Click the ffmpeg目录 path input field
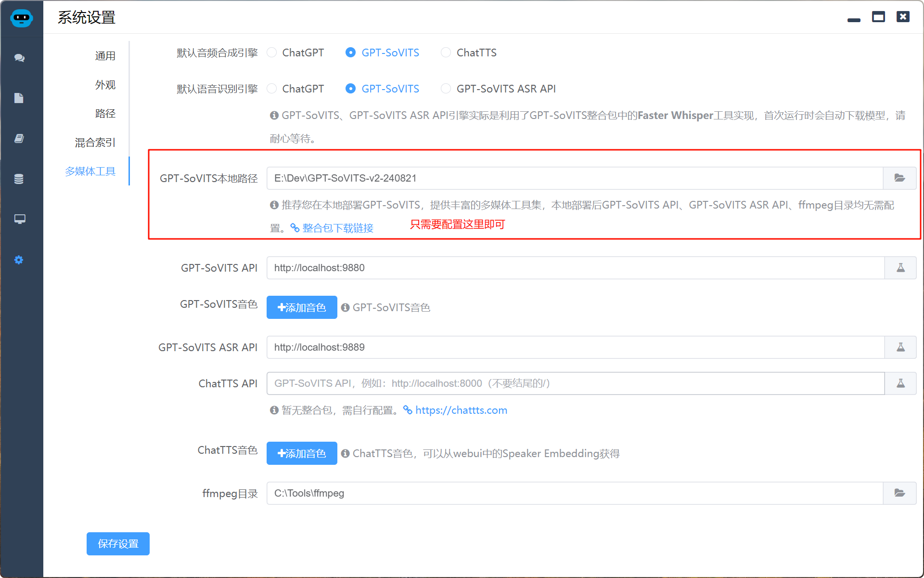Viewport: 924px width, 578px height. tap(575, 493)
